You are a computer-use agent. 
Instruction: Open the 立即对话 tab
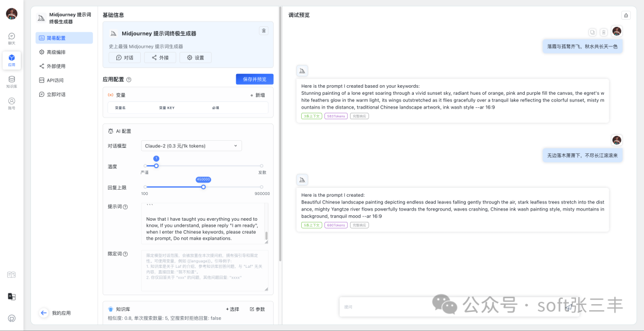click(x=64, y=94)
